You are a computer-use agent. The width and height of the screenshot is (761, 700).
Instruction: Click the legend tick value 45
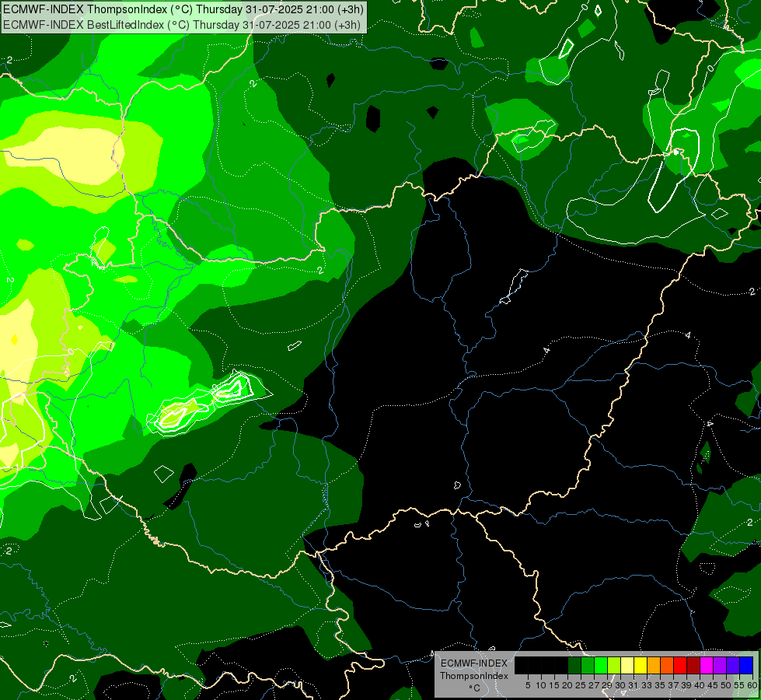(x=713, y=685)
